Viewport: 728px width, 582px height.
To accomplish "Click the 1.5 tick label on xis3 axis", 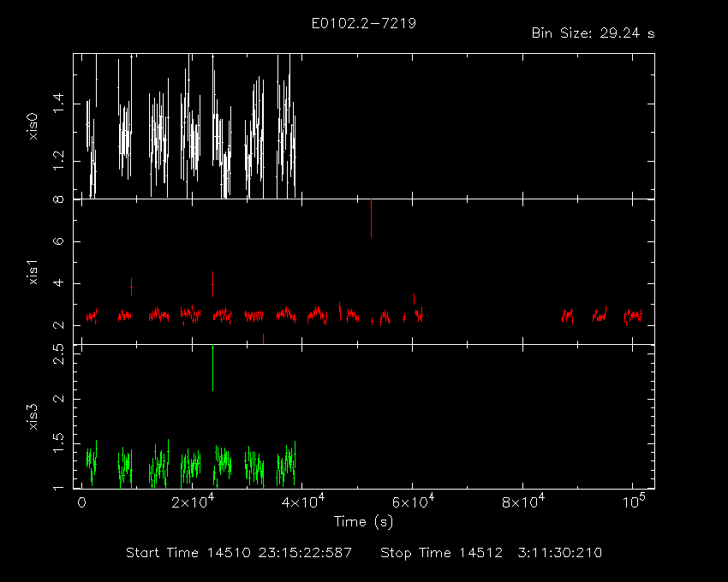I will pos(58,443).
